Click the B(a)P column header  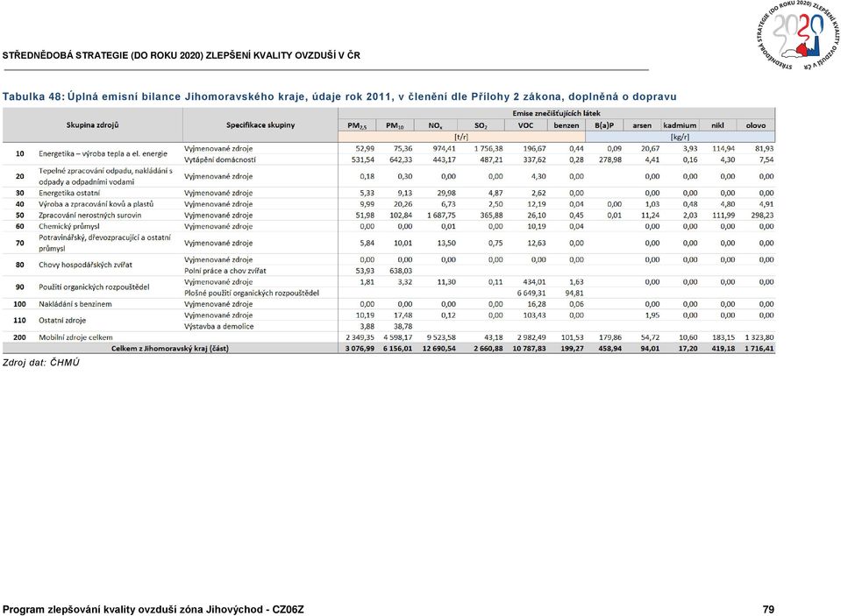pyautogui.click(x=604, y=125)
